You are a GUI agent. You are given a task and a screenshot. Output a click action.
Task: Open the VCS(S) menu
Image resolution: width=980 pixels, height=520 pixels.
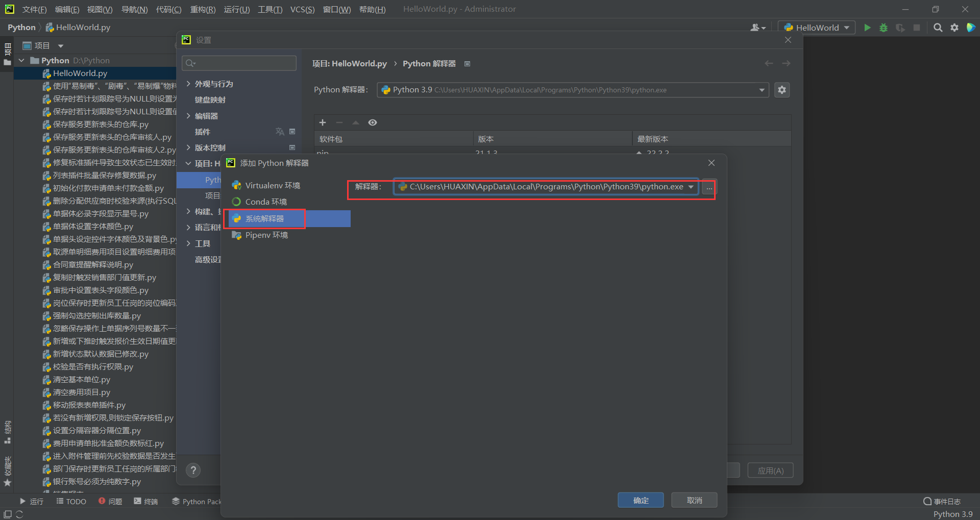[302, 9]
